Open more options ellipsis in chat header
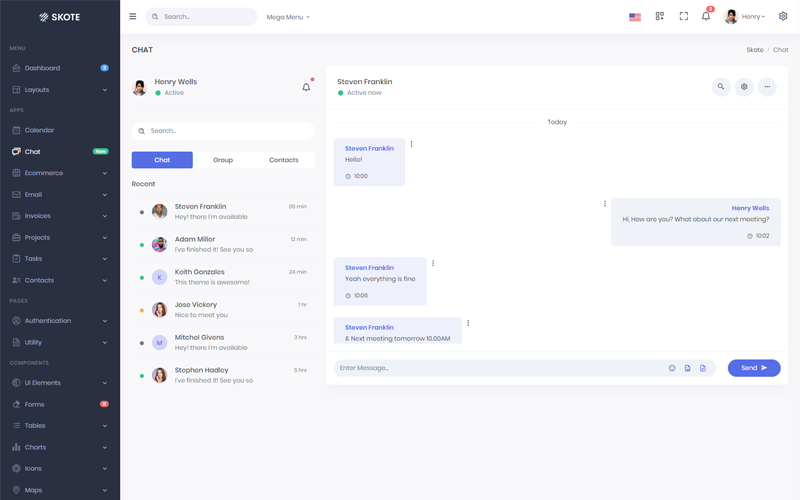Viewport: 800px width, 500px height. 767,87
